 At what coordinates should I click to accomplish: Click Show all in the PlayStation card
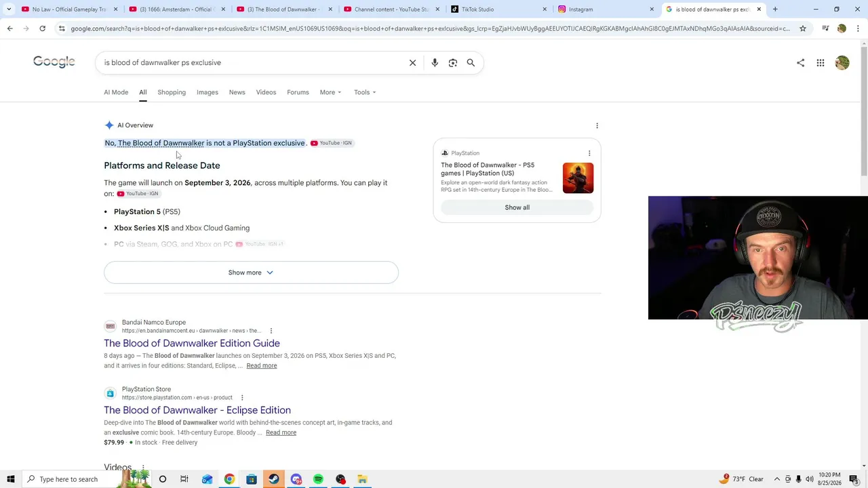pos(517,207)
